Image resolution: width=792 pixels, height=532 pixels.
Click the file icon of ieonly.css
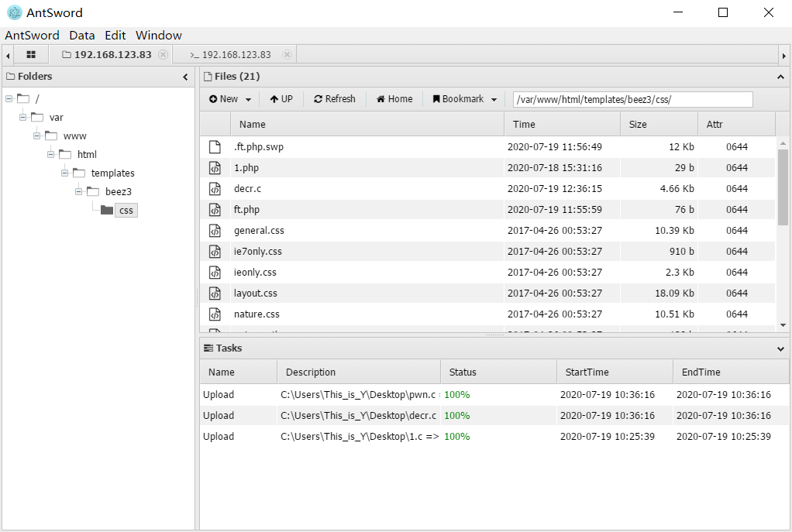click(215, 273)
